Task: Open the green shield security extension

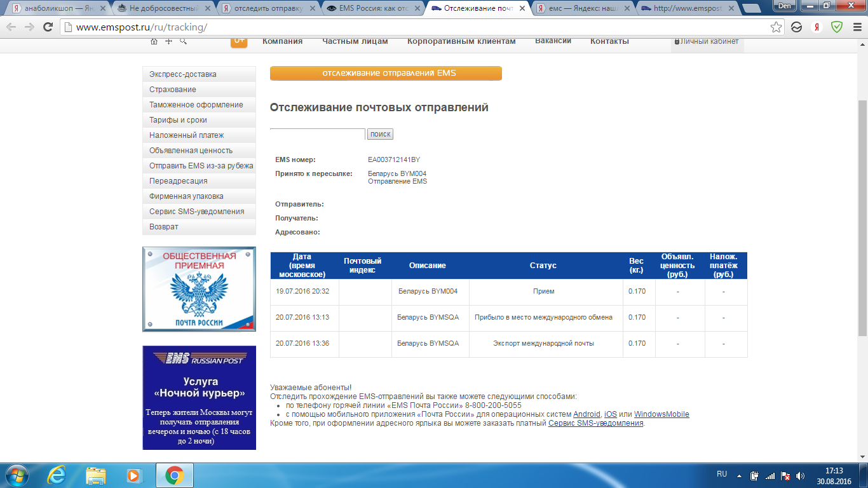Action: pos(837,27)
